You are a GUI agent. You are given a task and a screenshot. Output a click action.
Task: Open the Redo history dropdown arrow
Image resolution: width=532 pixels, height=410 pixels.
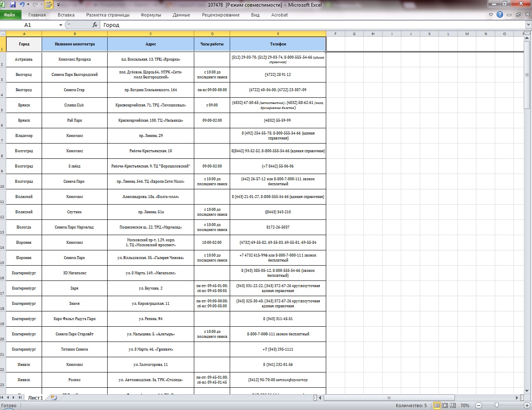[41, 5]
